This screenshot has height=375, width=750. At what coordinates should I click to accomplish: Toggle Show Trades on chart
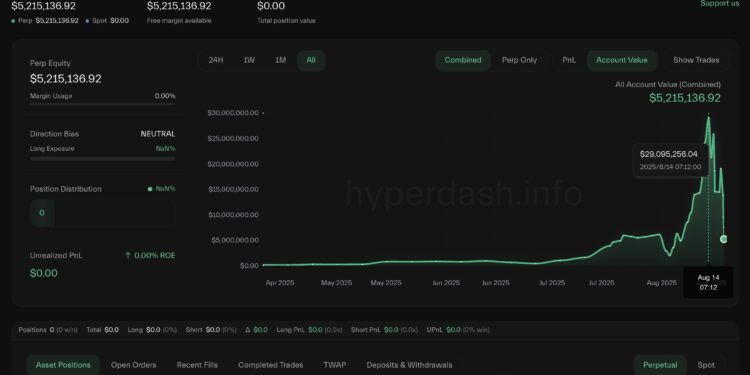point(696,60)
